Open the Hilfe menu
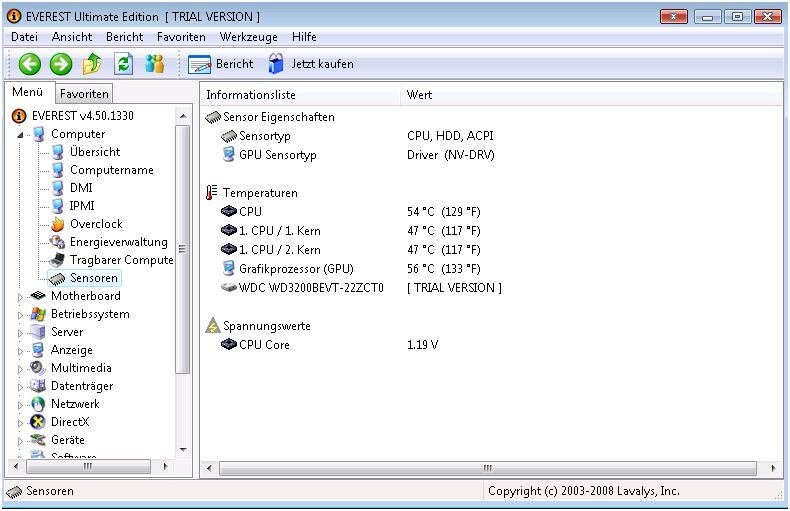This screenshot has width=790, height=511. coord(304,37)
